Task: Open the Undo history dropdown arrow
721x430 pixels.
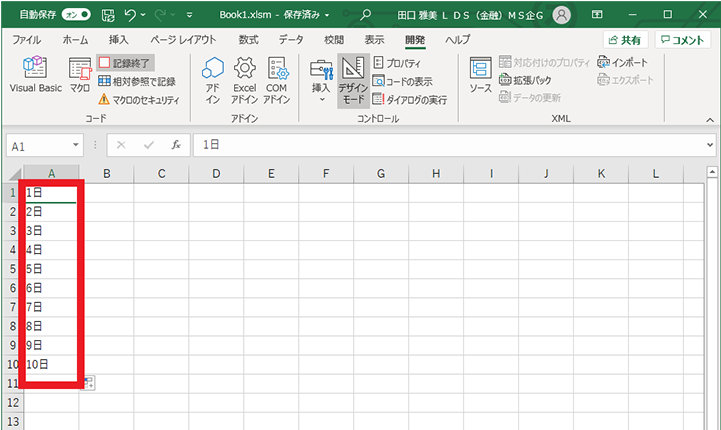Action: (143, 15)
